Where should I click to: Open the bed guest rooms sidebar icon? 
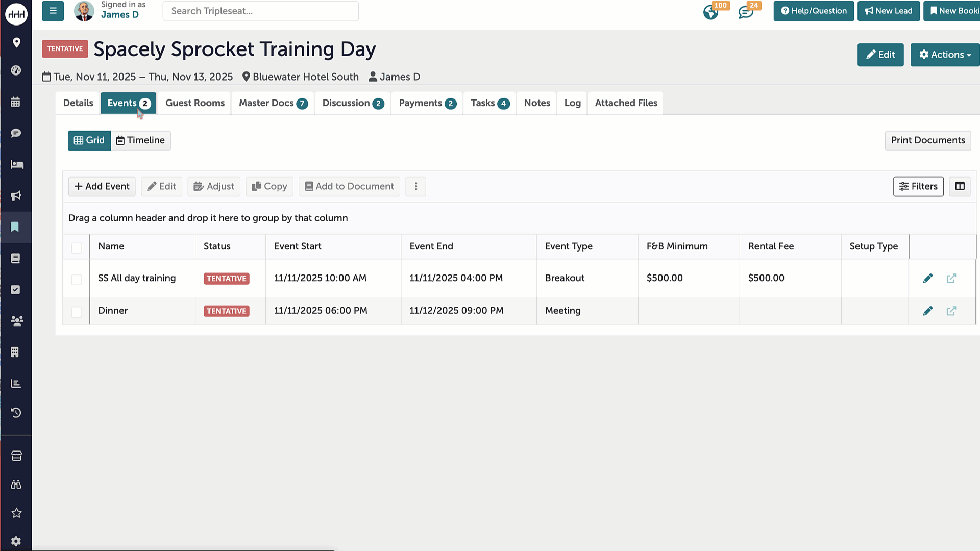pos(17,164)
